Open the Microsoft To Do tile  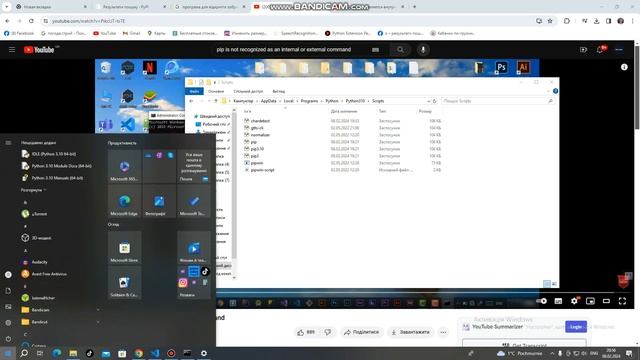(194, 201)
